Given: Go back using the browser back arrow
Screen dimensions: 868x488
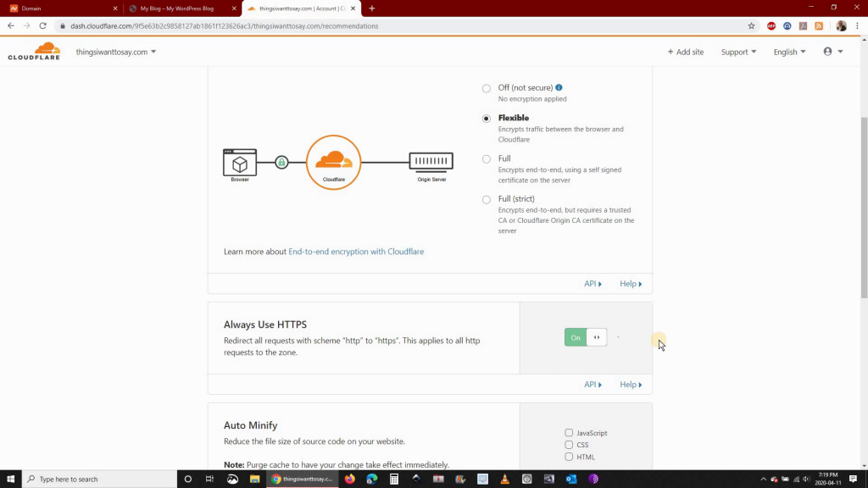Looking at the screenshot, I should 10,26.
